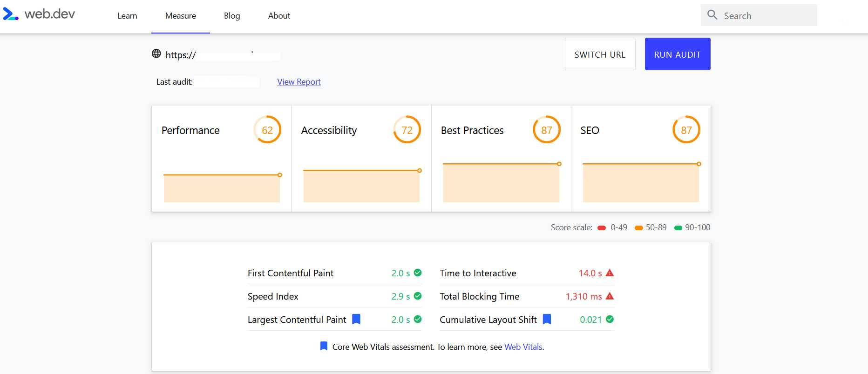
Task: Click the search magnifier icon
Action: 712,15
